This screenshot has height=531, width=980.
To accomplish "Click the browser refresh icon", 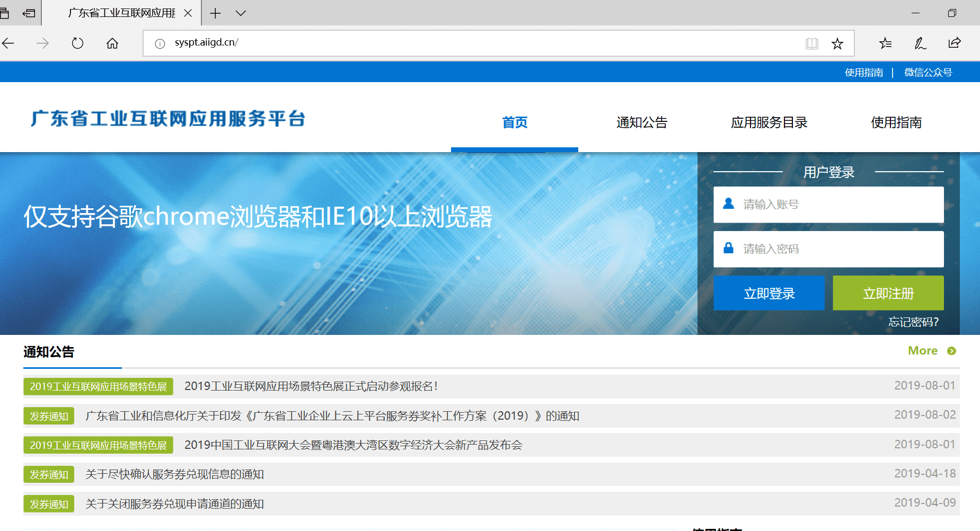I will point(77,43).
